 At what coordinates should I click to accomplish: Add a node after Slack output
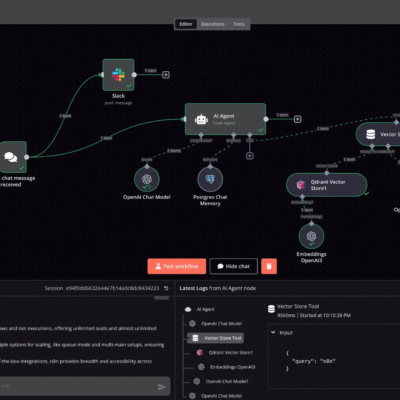[166, 75]
